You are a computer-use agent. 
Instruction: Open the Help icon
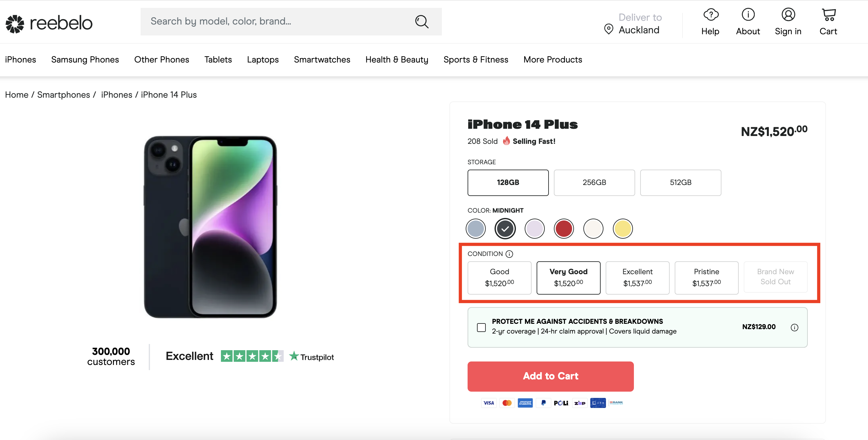[x=710, y=14]
